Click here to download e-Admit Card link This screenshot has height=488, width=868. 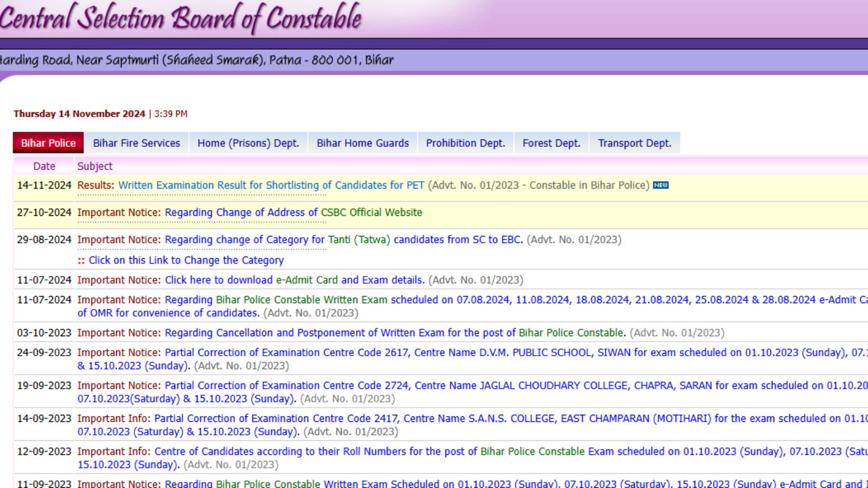coord(294,280)
